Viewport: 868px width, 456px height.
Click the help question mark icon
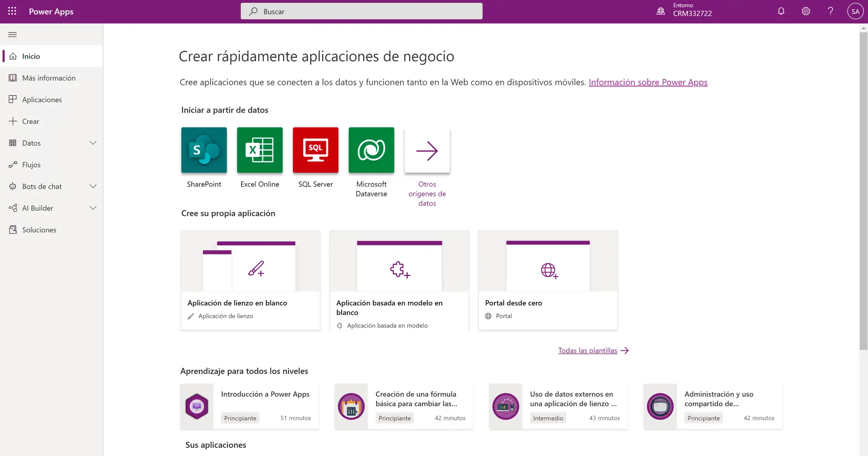(x=830, y=11)
